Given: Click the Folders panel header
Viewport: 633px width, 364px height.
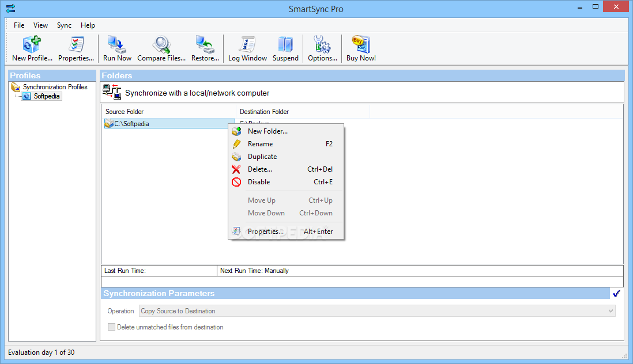Looking at the screenshot, I should coord(362,75).
